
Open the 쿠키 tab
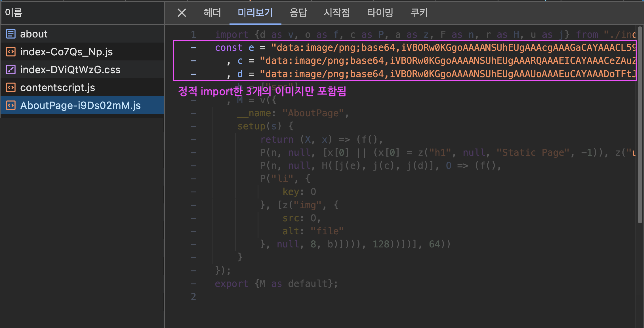[x=419, y=13]
